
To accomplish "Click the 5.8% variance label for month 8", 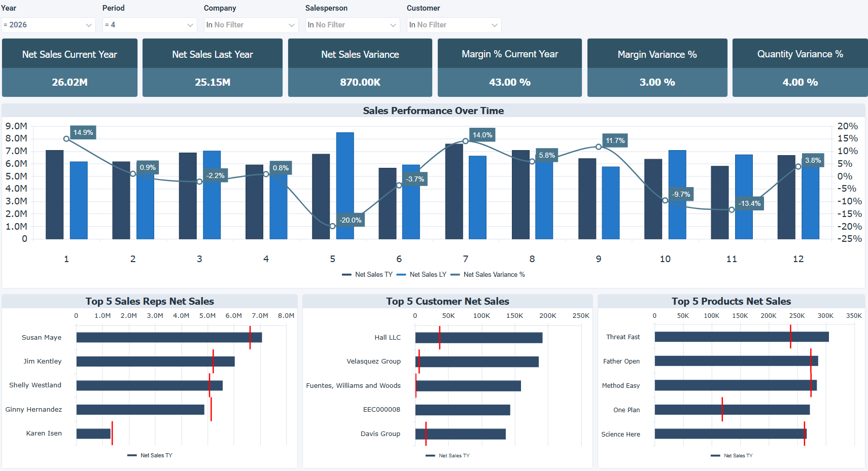I will pos(547,155).
